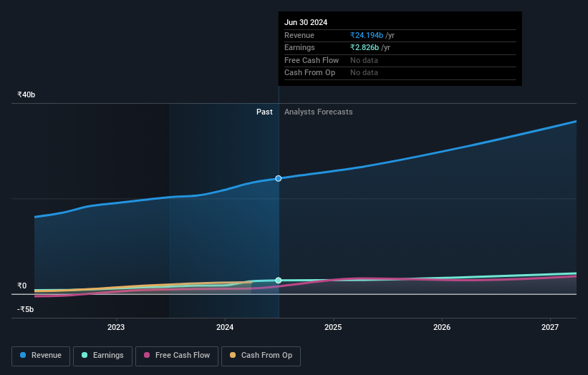Click the Earnings data point marker

(x=279, y=281)
